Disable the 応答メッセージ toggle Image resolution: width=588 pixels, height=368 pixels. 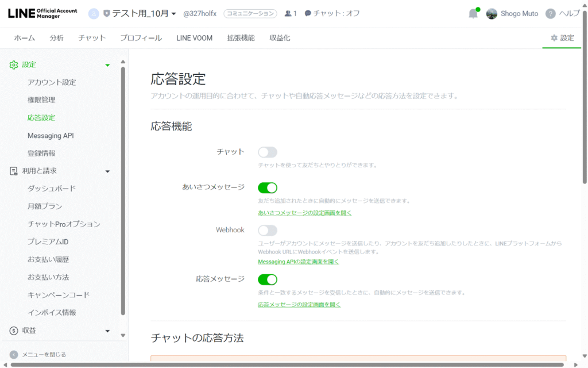click(268, 279)
